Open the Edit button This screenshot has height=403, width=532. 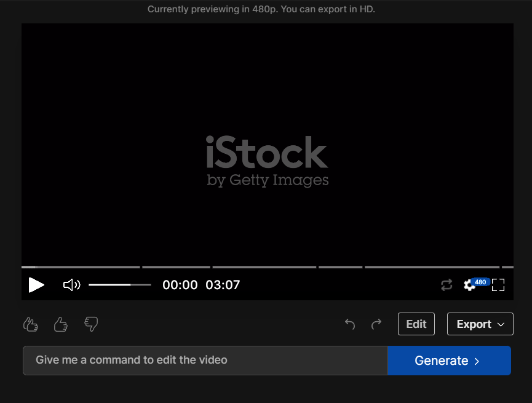416,324
